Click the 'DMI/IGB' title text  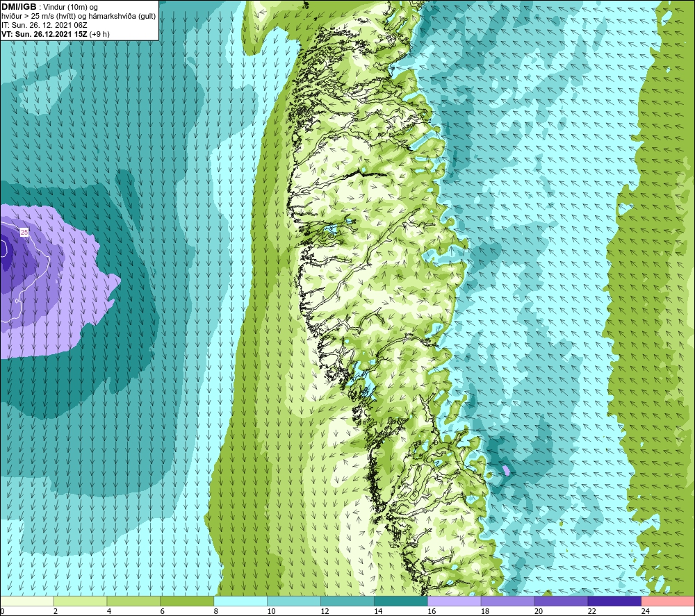point(19,7)
